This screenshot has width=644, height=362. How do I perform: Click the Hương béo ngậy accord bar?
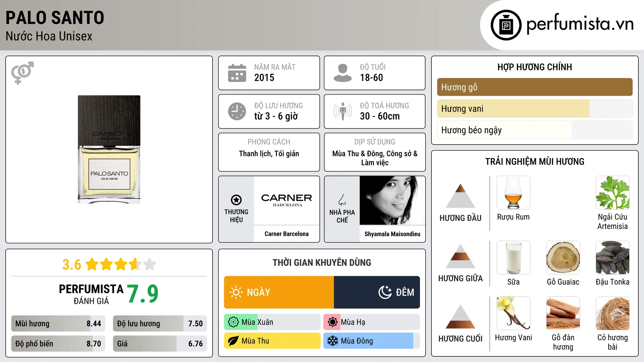click(x=535, y=130)
